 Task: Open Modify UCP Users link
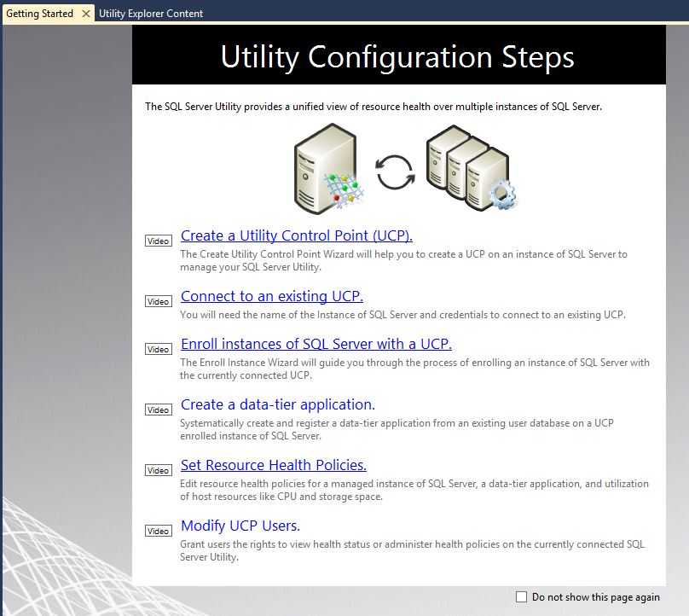(x=240, y=526)
